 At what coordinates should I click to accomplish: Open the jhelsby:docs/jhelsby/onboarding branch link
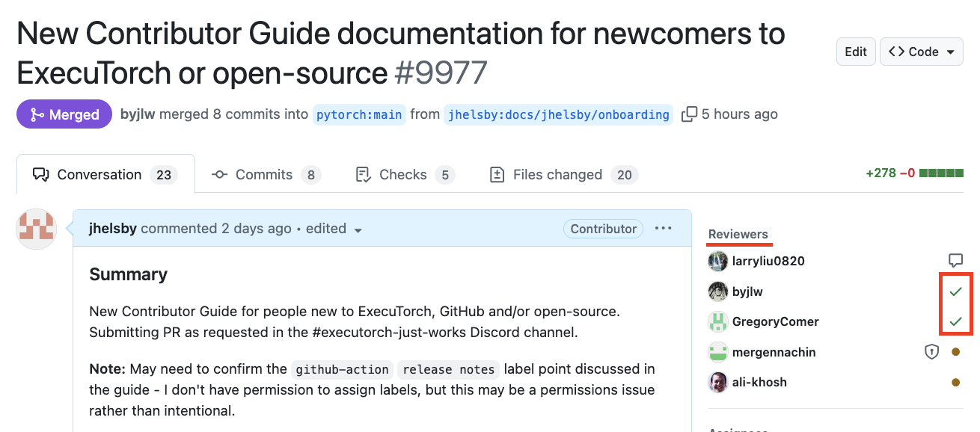558,114
